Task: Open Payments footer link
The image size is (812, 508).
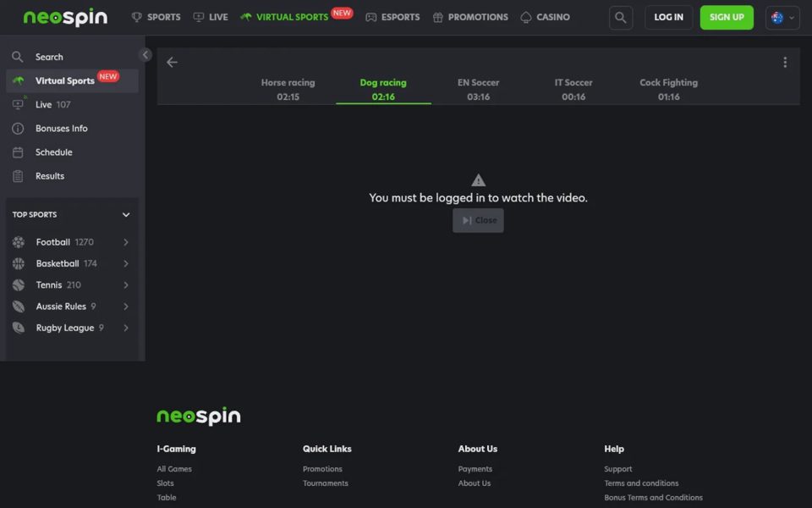Action: coord(475,468)
